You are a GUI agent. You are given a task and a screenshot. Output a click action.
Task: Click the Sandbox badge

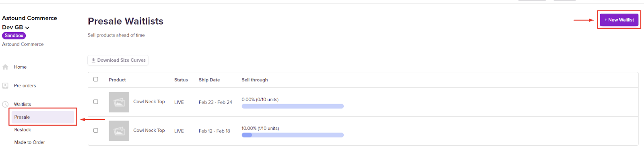14,35
